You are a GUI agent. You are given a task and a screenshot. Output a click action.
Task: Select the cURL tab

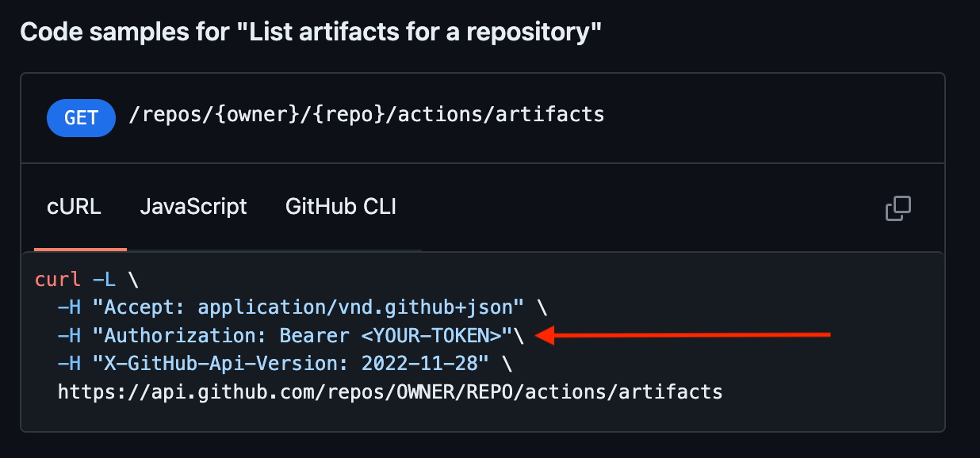[x=74, y=206]
